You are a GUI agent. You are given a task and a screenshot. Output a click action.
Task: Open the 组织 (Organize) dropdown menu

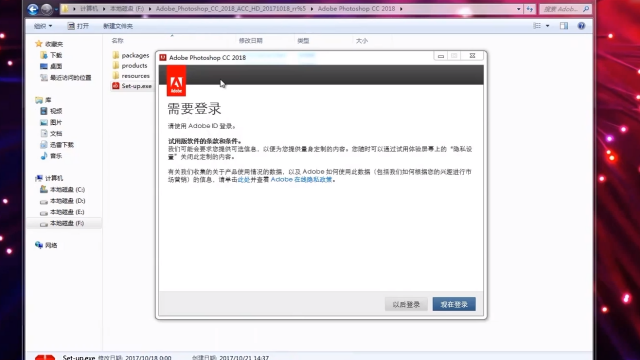click(x=43, y=26)
